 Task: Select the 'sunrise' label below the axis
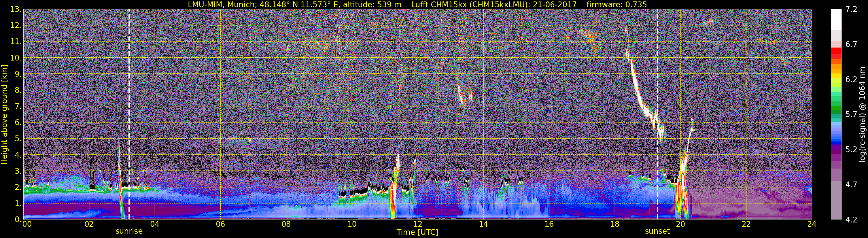coord(129,231)
